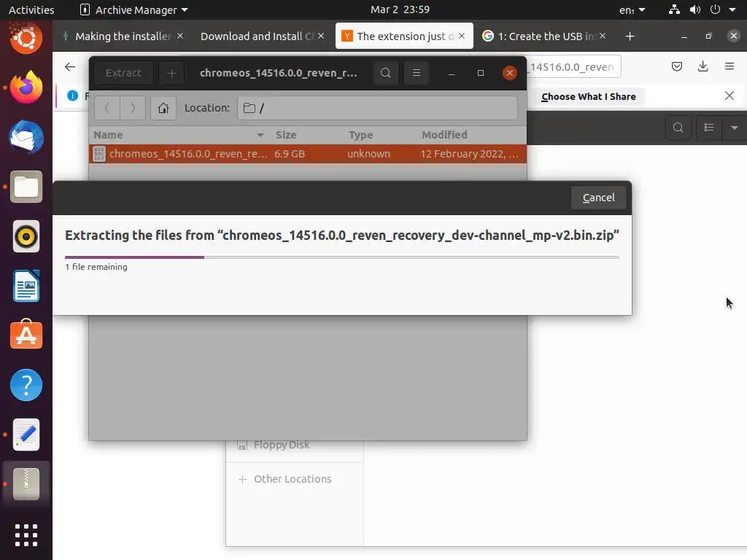This screenshot has width=747, height=560.
Task: Close 'Making the installer' tab
Action: click(180, 36)
